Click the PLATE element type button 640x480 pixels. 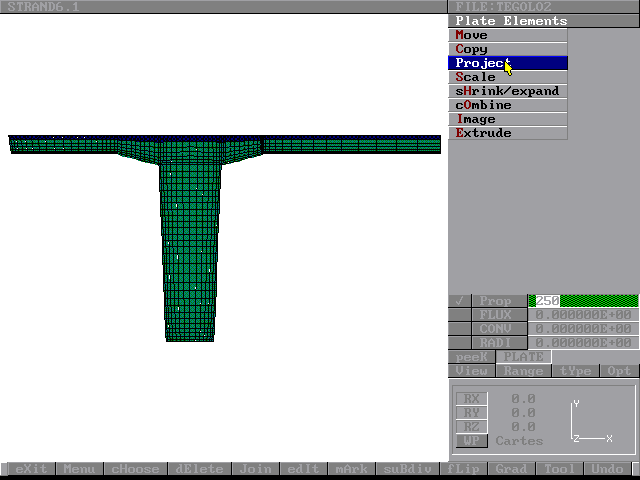(523, 357)
